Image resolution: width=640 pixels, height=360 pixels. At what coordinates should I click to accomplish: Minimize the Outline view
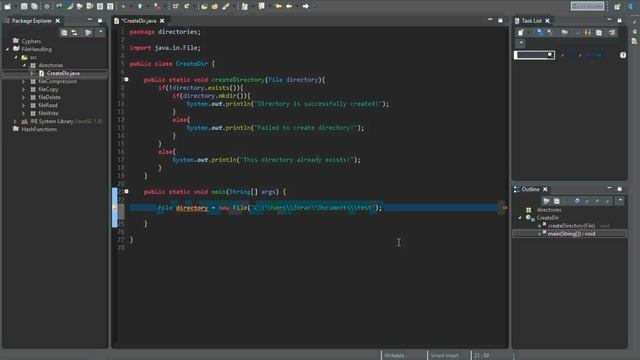609,189
